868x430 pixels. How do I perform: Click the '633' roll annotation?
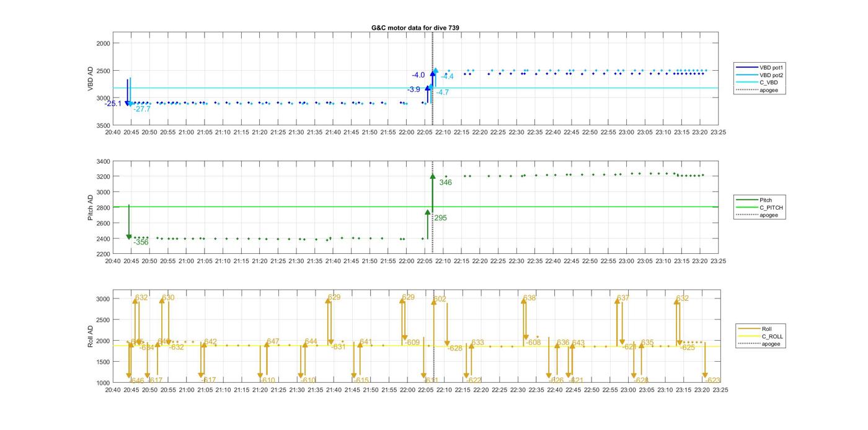tap(477, 343)
